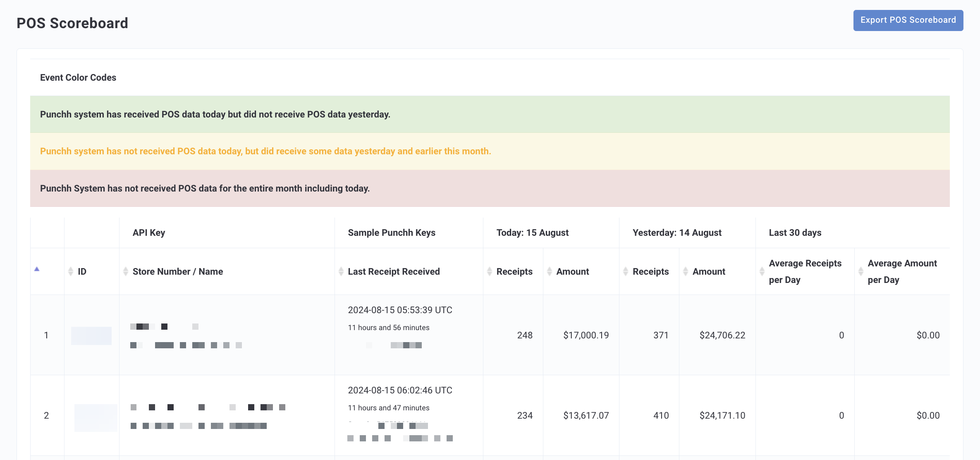Select the yellow not received today legend bar
The height and width of the screenshot is (460, 980).
[x=490, y=151]
